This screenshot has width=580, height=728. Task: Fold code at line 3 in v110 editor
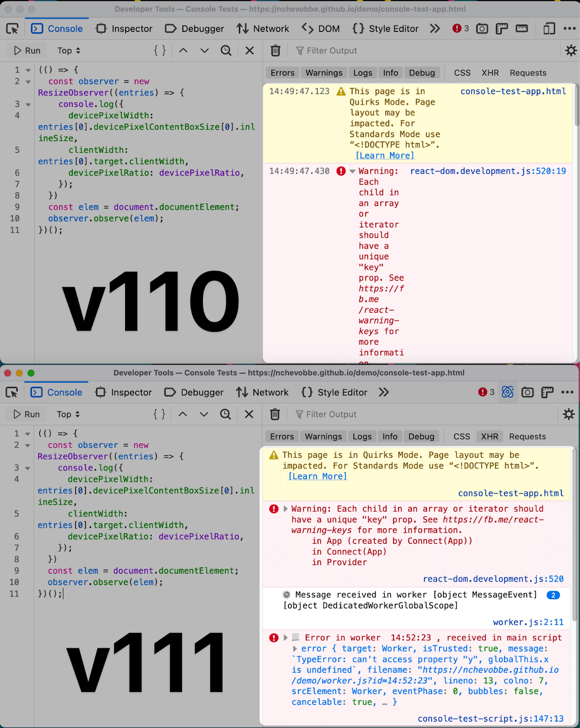(28, 105)
